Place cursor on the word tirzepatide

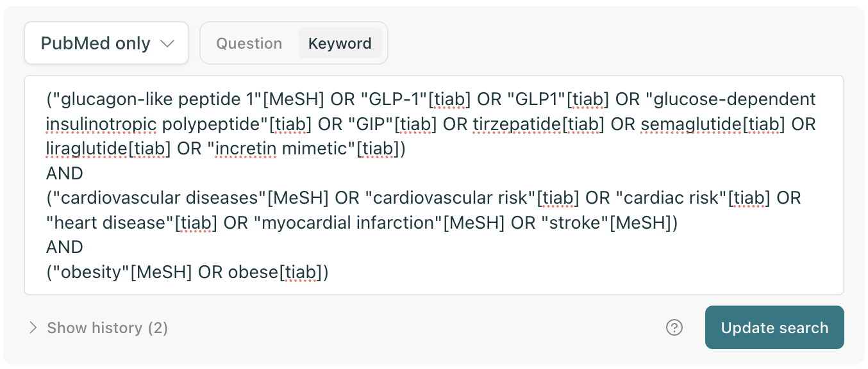click(517, 124)
